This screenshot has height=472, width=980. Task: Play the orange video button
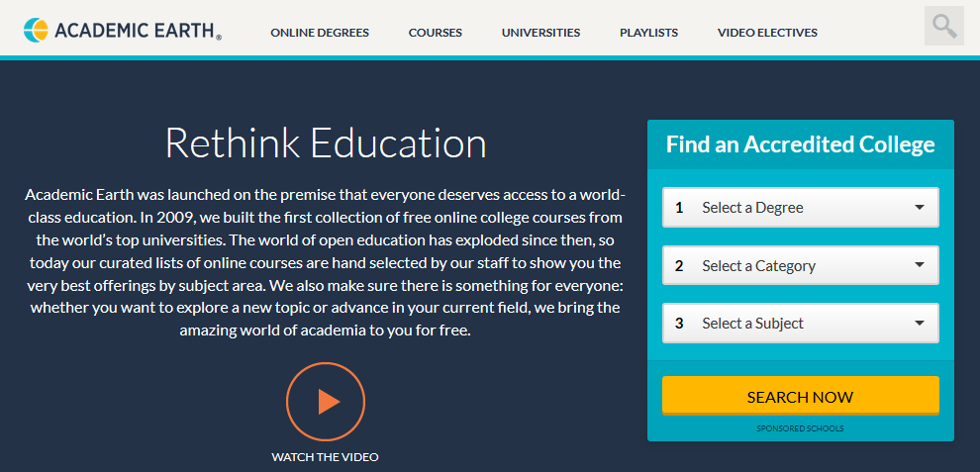click(326, 402)
